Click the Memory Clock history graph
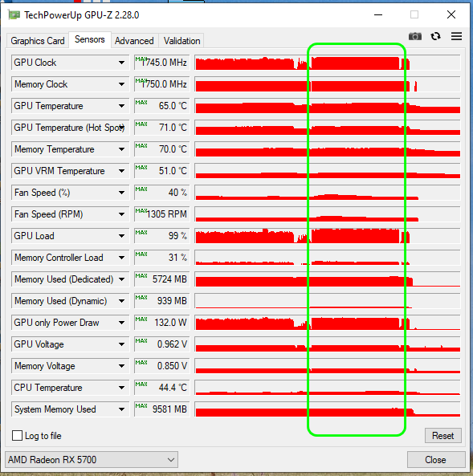The width and height of the screenshot is (473, 476). 328,84
